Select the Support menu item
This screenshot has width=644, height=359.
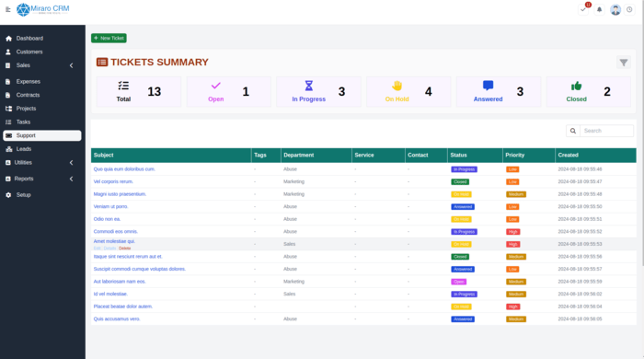(x=42, y=135)
